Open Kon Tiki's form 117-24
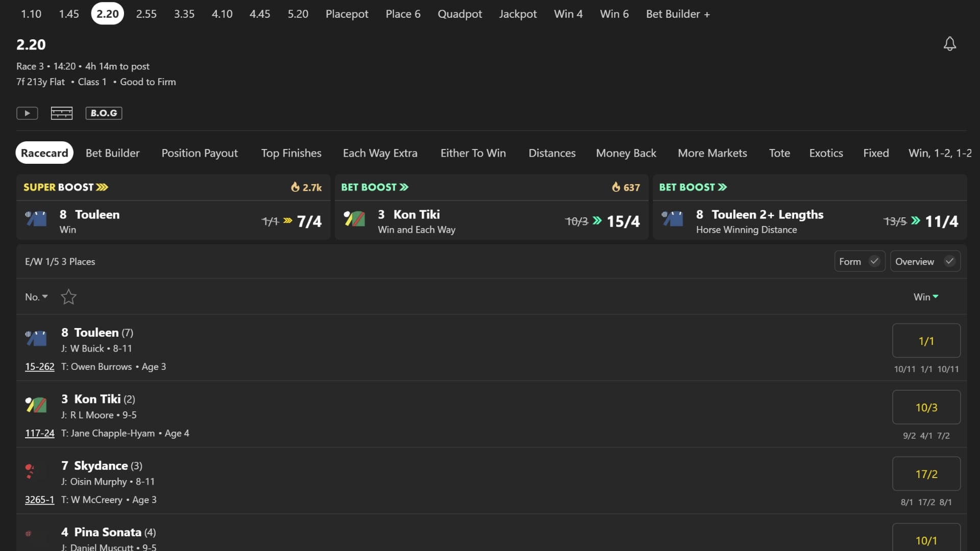This screenshot has height=551, width=980. tap(40, 433)
